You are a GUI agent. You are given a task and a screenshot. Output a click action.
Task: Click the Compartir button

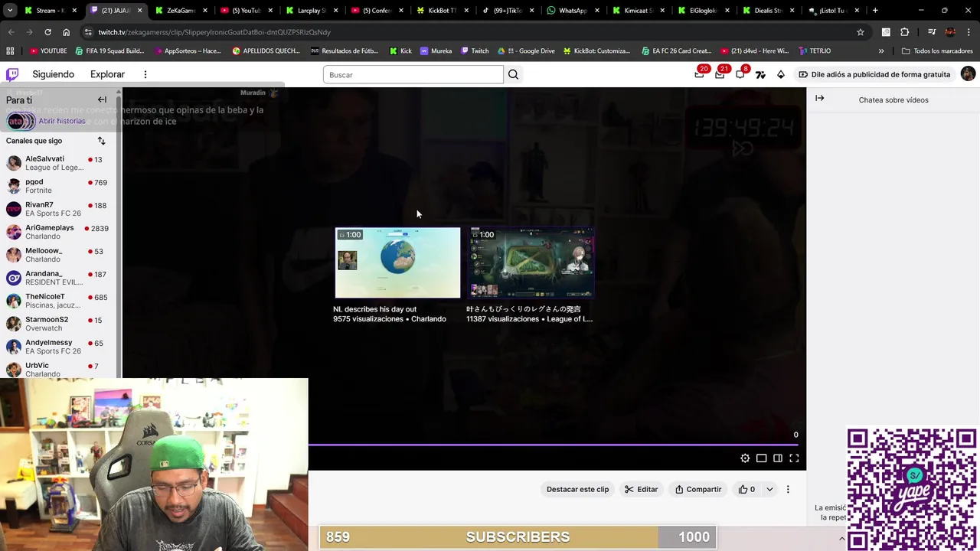coord(697,489)
